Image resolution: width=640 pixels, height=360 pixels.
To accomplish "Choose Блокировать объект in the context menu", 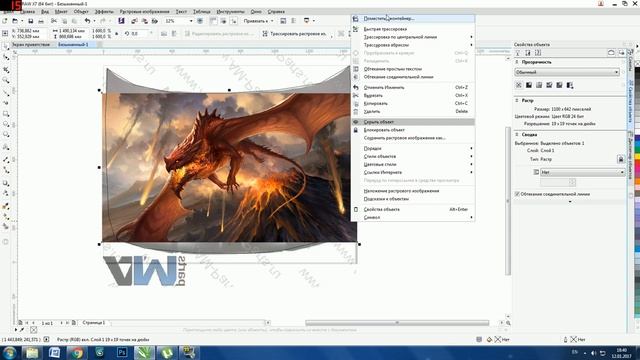I will (x=413, y=130).
